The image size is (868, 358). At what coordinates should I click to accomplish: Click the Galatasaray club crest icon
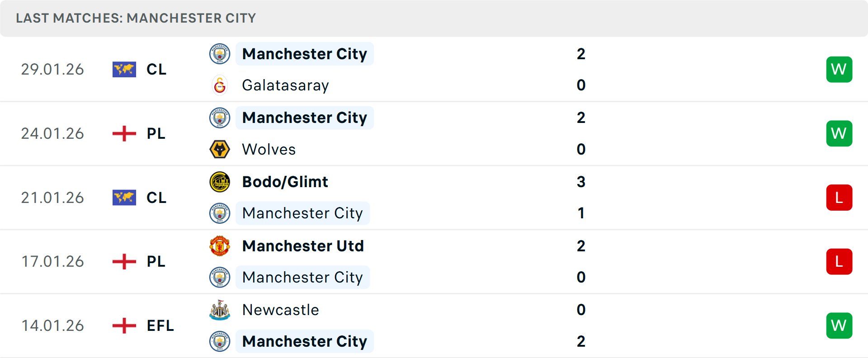point(220,85)
